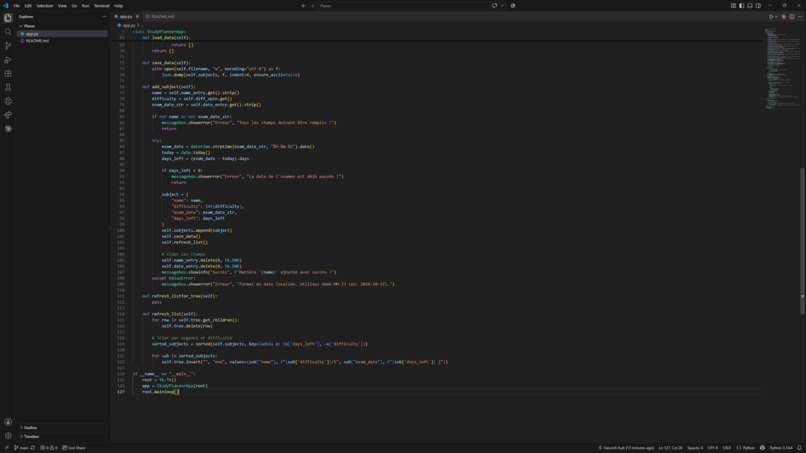Open the Go menu
This screenshot has width=806, height=453.
click(74, 6)
